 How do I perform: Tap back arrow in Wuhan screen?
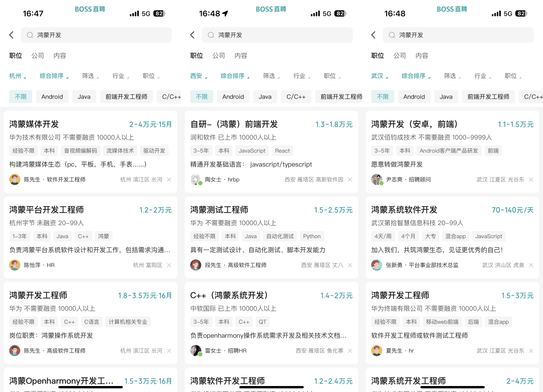(373, 35)
